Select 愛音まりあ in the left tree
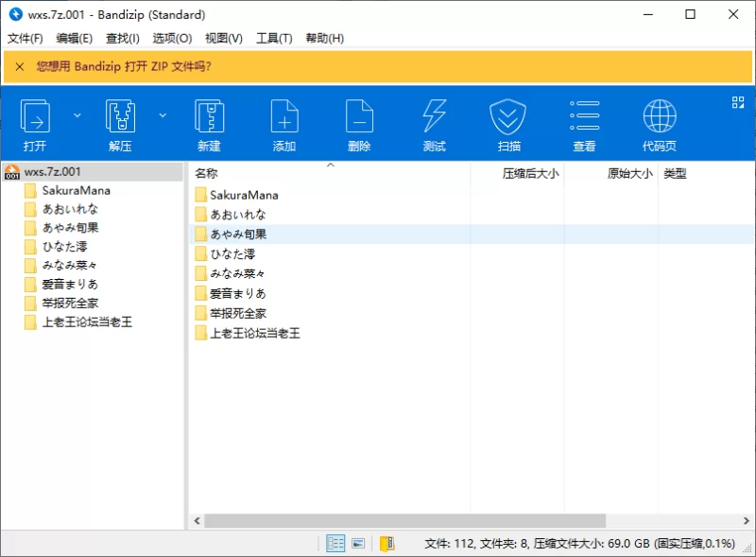This screenshot has height=557, width=756. (x=70, y=285)
